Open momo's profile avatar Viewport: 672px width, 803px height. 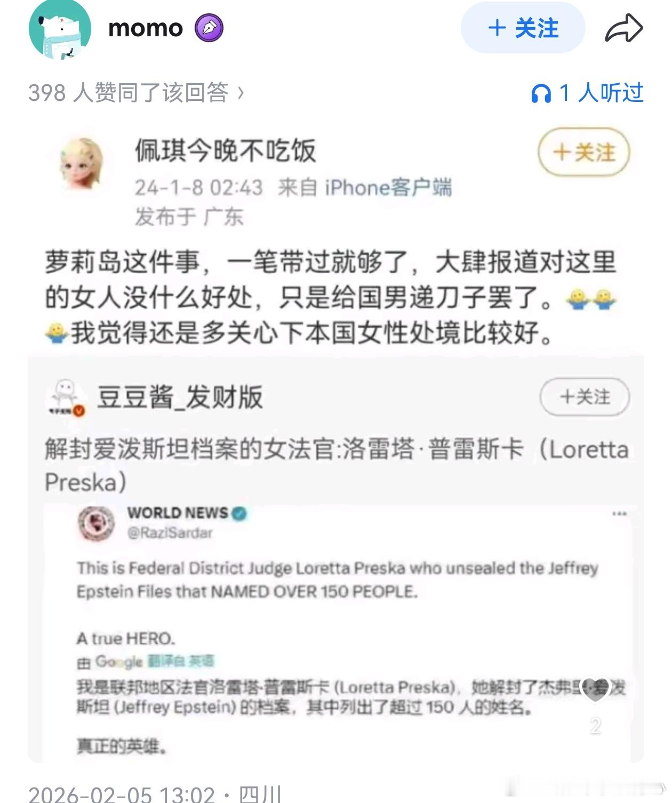59,29
